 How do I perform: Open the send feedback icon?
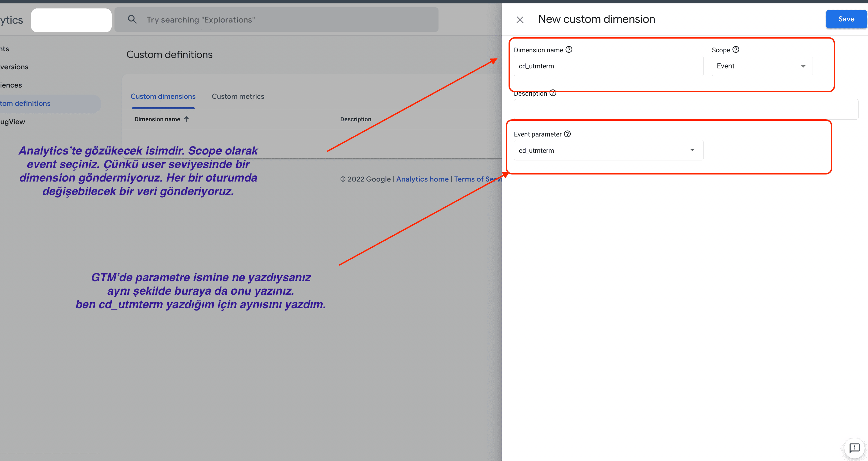(854, 448)
